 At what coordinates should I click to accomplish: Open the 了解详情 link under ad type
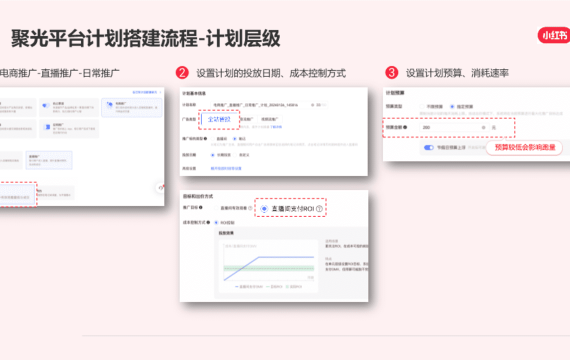pos(276,127)
